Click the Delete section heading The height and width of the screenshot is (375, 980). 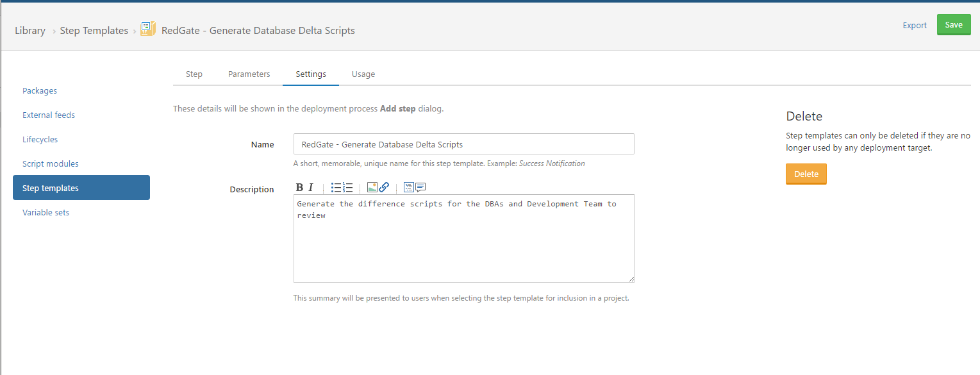804,117
